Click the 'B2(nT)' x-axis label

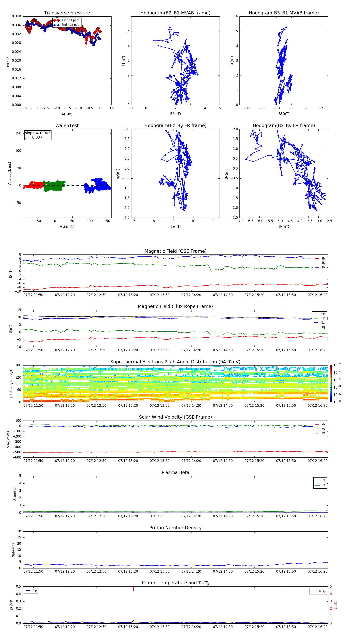coord(175,114)
